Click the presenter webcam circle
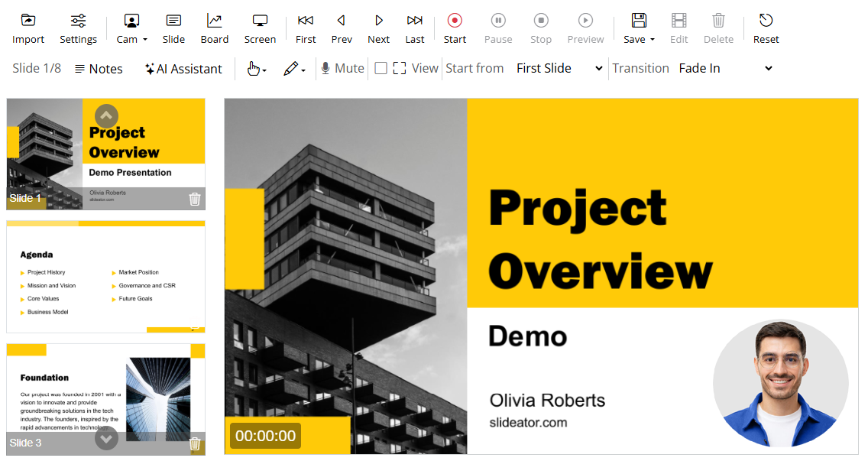This screenshot has height=461, width=868. [781, 384]
